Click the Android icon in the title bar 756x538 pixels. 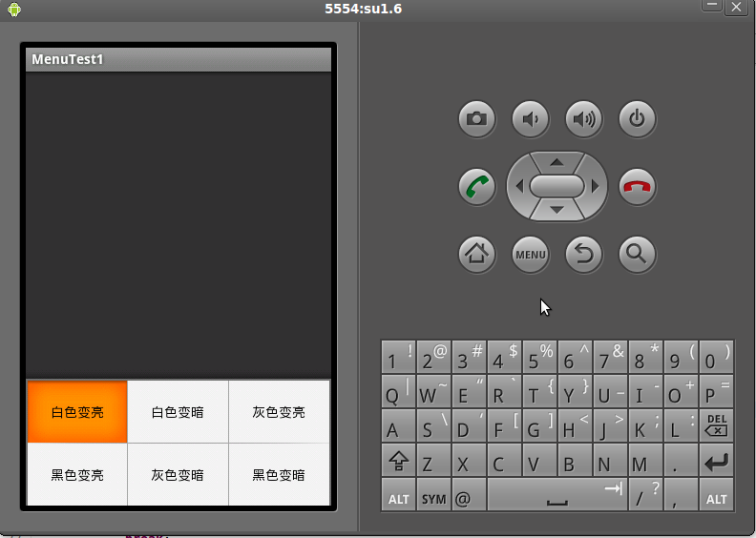point(14,10)
